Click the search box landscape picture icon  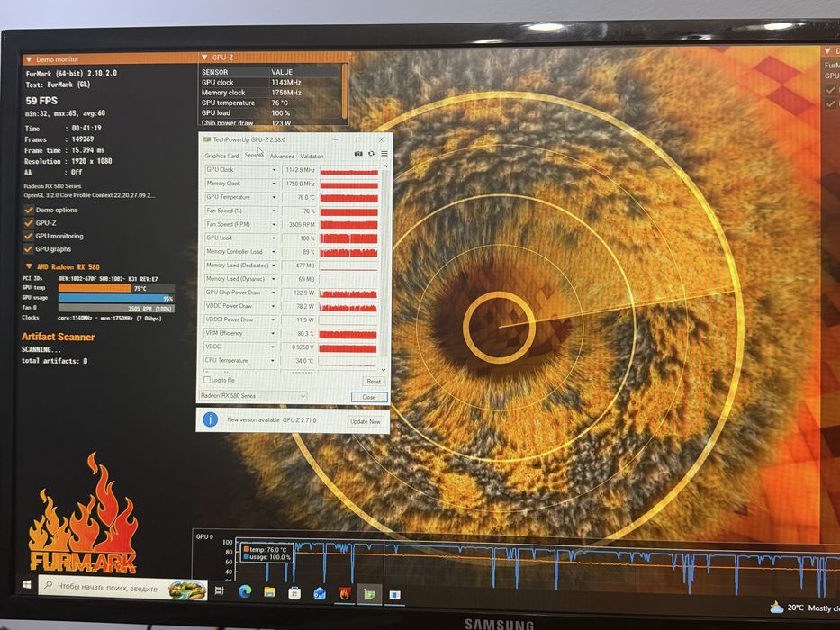pos(187,589)
